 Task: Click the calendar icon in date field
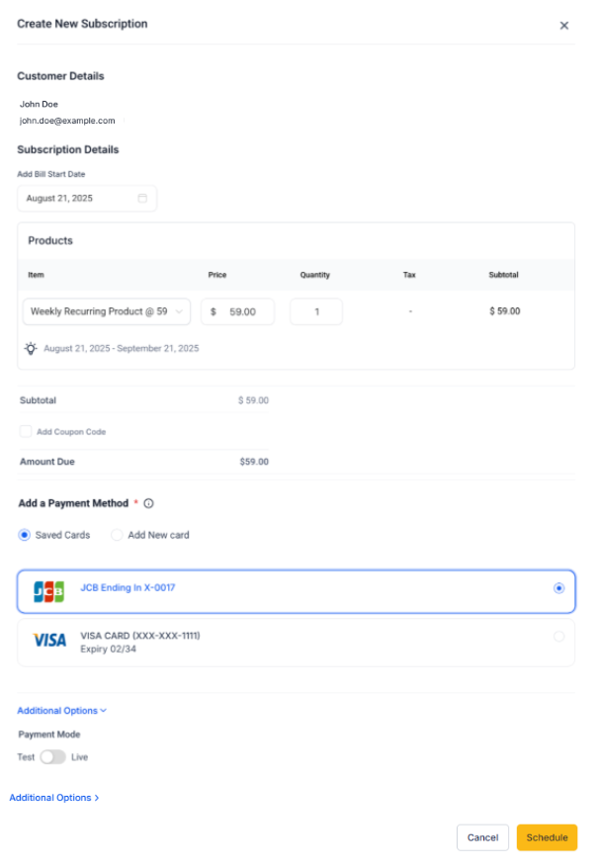142,199
